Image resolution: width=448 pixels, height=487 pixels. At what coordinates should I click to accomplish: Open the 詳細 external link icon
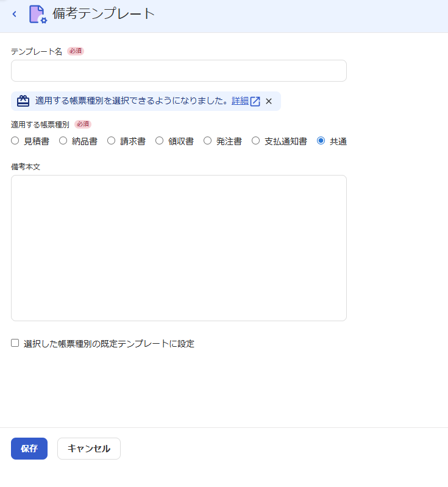(x=255, y=101)
